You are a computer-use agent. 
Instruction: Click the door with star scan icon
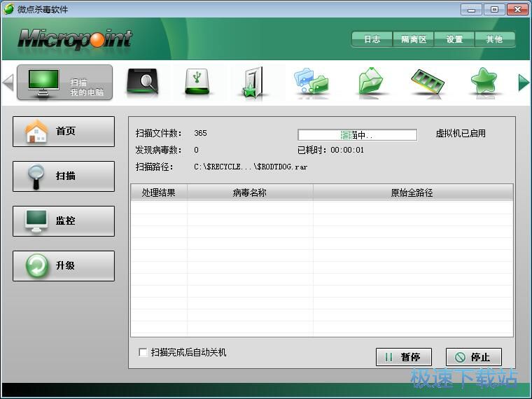(253, 83)
